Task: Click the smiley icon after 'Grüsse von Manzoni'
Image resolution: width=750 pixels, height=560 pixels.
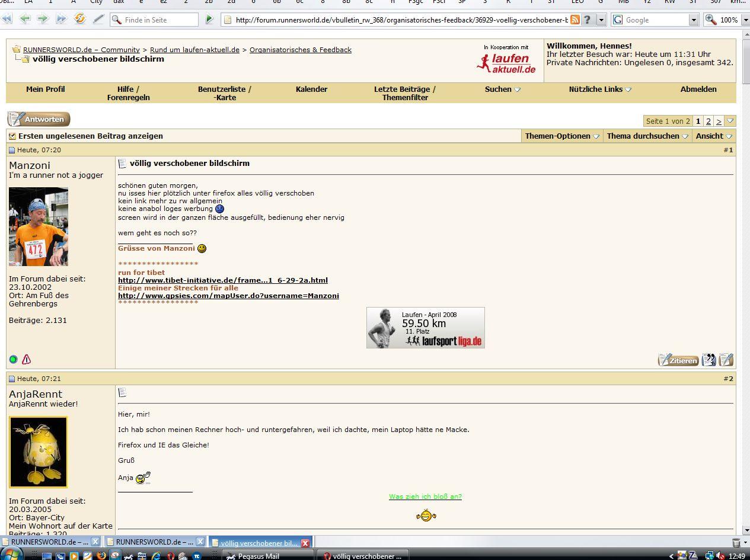Action: (x=202, y=248)
